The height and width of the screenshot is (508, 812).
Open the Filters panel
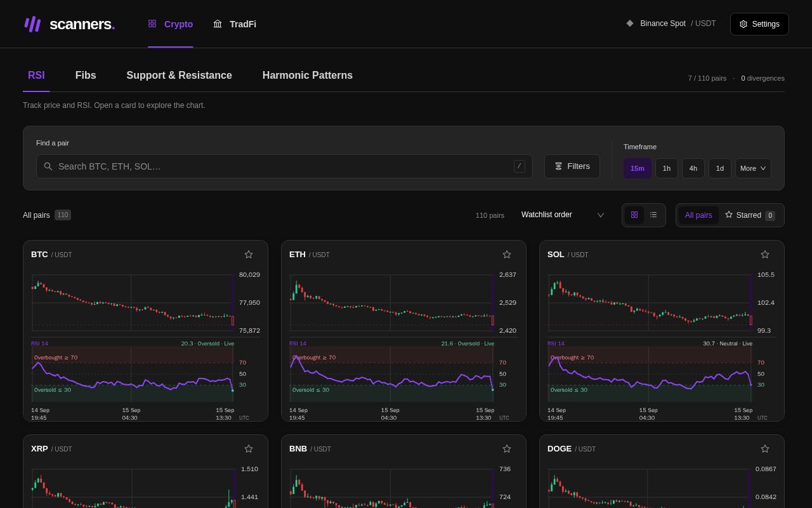click(x=572, y=166)
